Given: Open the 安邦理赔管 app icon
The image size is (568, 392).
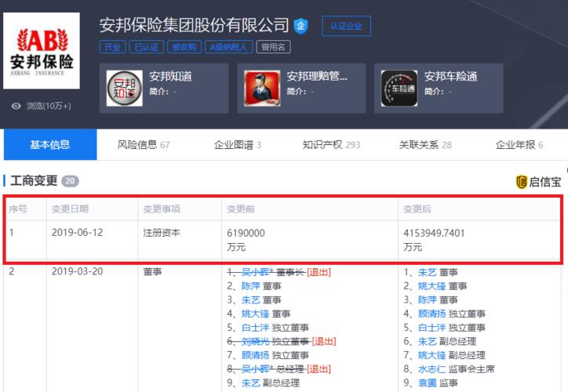Looking at the screenshot, I should 262,89.
